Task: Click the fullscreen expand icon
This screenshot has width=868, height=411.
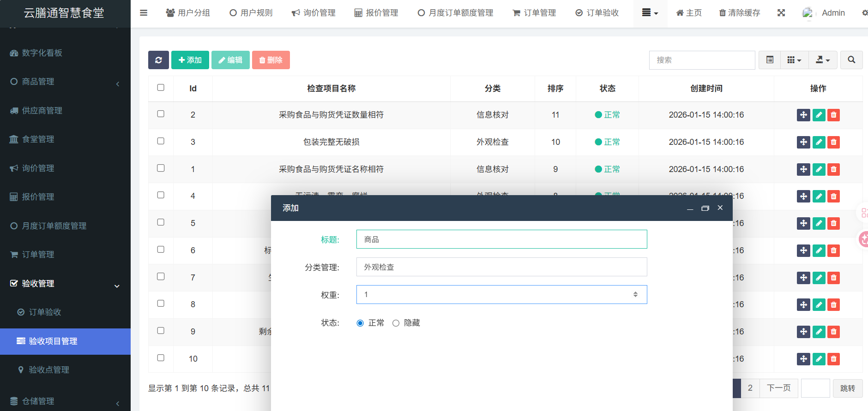Action: 781,13
